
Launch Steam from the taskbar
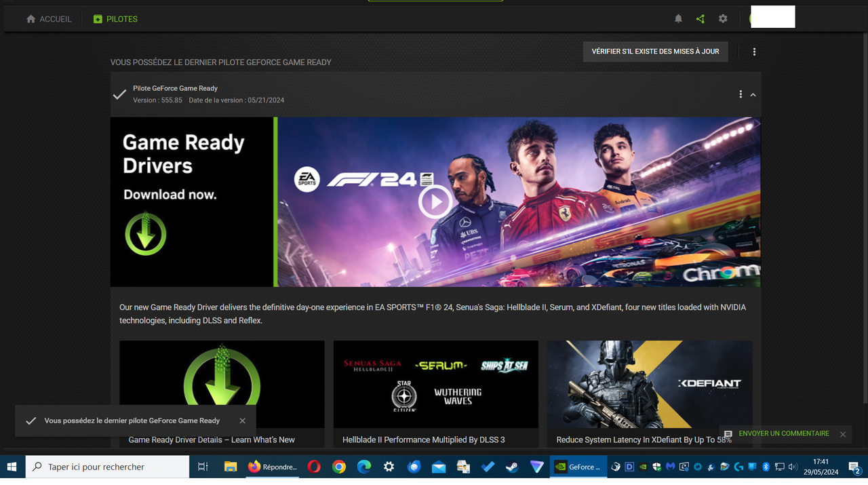(x=513, y=467)
